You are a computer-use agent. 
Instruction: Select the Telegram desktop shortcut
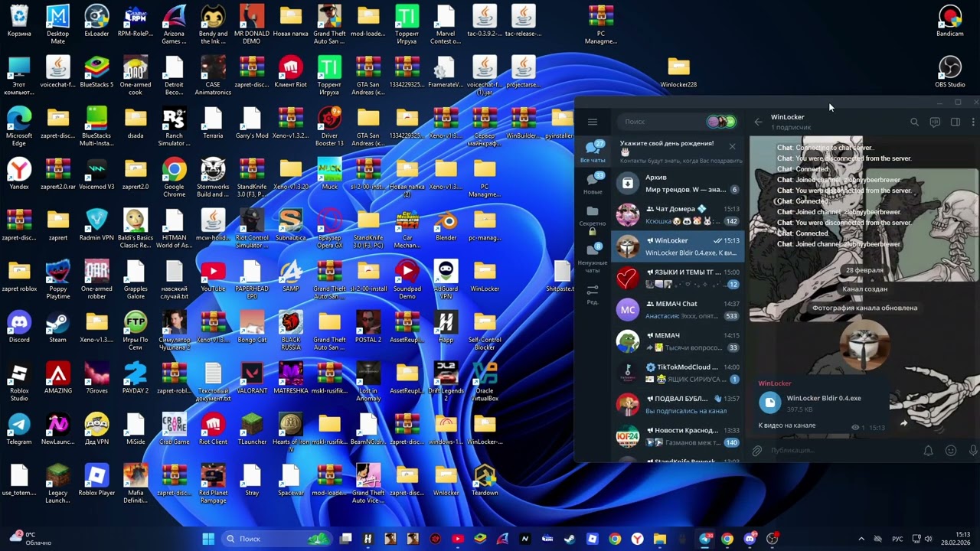pyautogui.click(x=19, y=429)
